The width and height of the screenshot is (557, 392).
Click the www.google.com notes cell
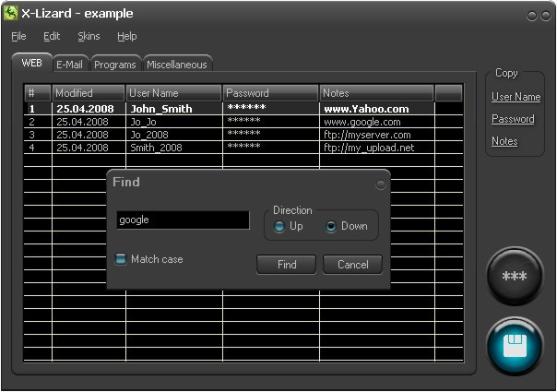377,122
